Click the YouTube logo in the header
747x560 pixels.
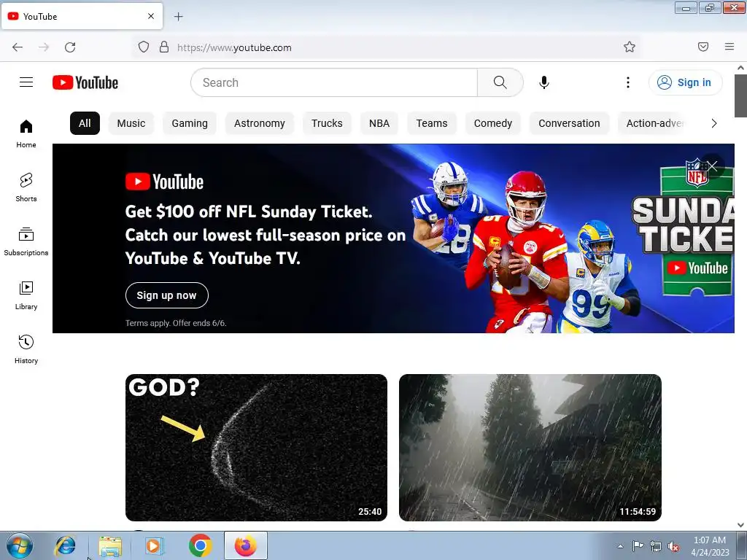[85, 82]
